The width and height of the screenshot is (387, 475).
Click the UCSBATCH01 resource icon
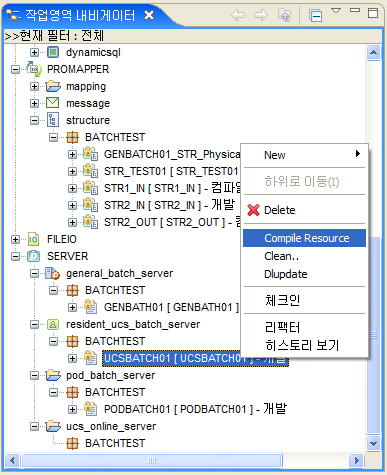coord(90,358)
